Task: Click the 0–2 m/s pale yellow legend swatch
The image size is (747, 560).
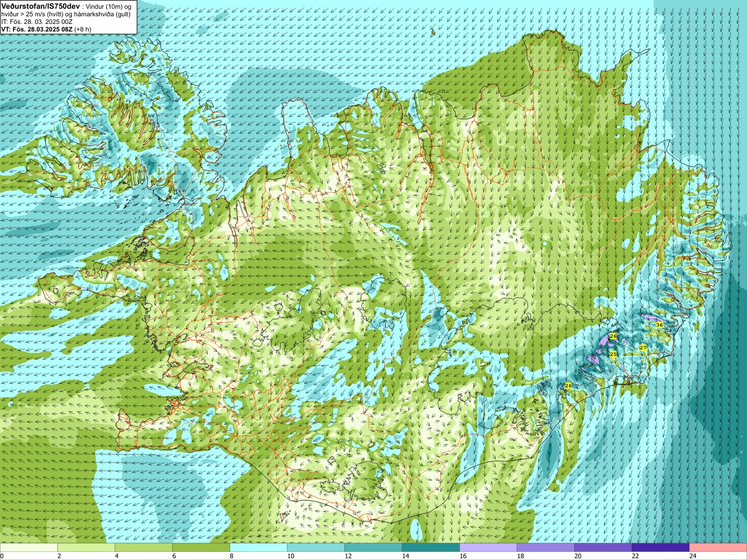Action: coord(29,548)
